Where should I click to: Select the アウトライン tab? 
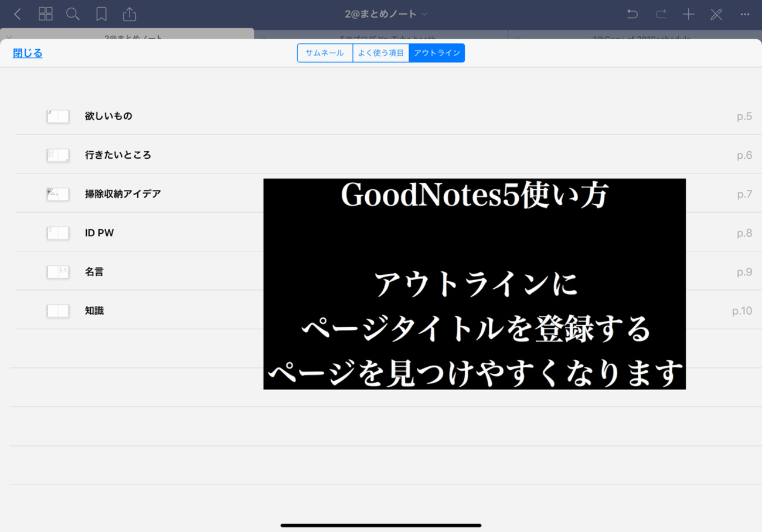pyautogui.click(x=437, y=53)
